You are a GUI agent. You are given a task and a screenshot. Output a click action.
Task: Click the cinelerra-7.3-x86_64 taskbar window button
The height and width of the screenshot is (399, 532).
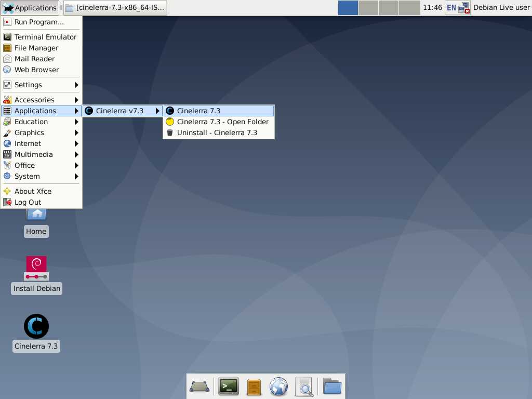(x=115, y=7)
